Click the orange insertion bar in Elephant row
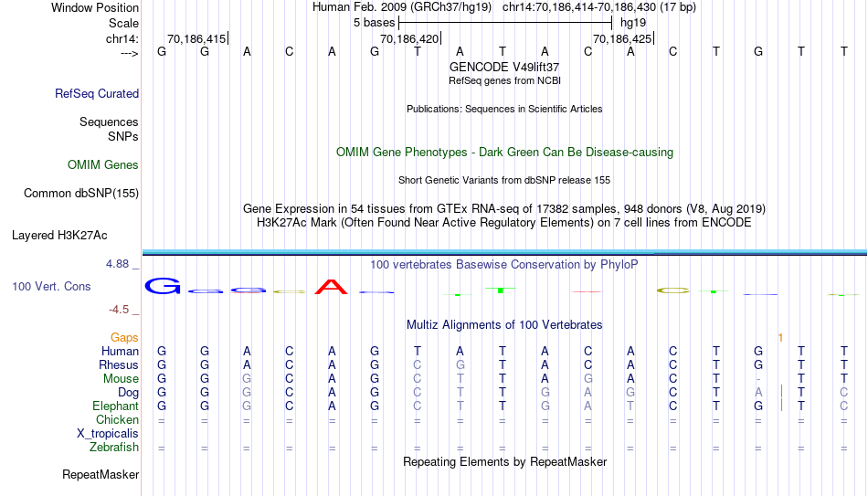 [781, 406]
